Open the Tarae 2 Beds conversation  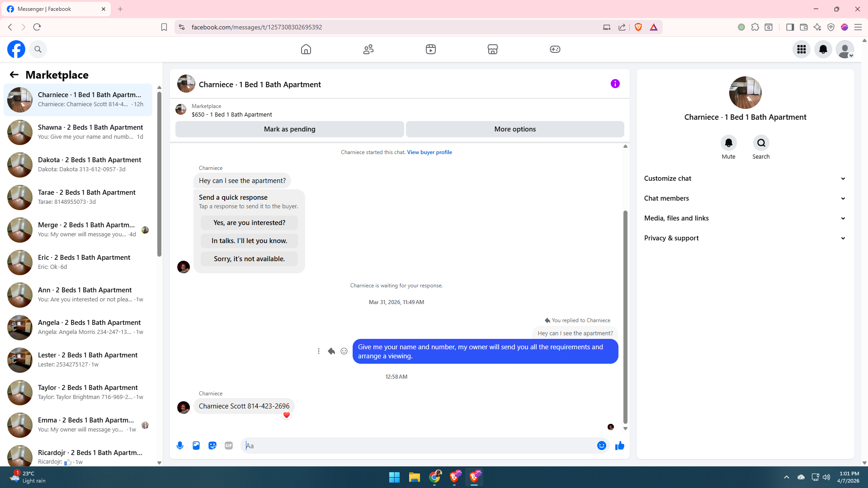78,197
